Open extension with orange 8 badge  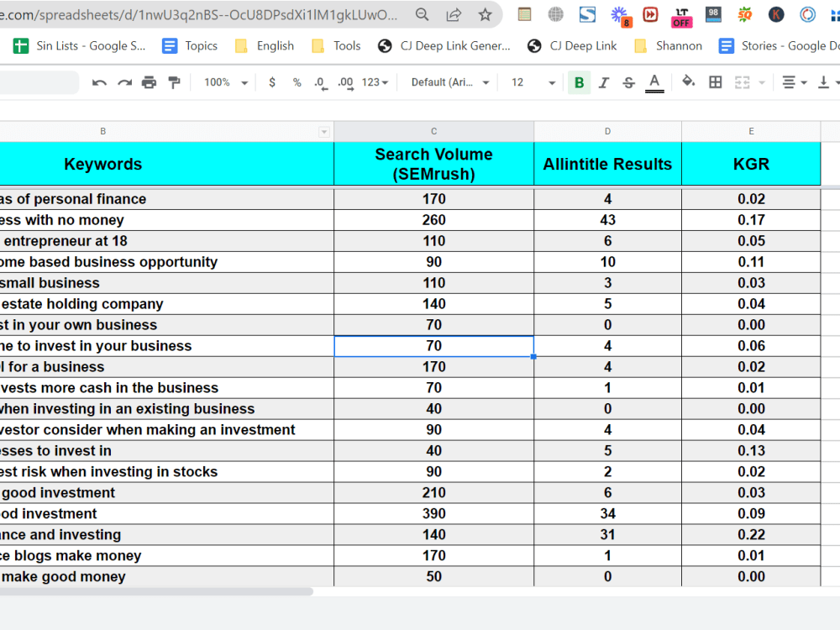(621, 15)
